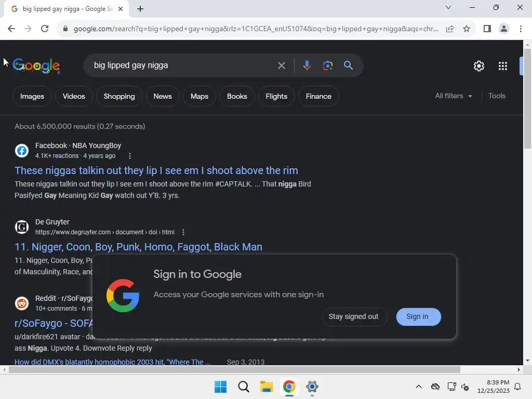Open the Chrome side panel
The height and width of the screenshot is (399, 532).
pos(487,29)
